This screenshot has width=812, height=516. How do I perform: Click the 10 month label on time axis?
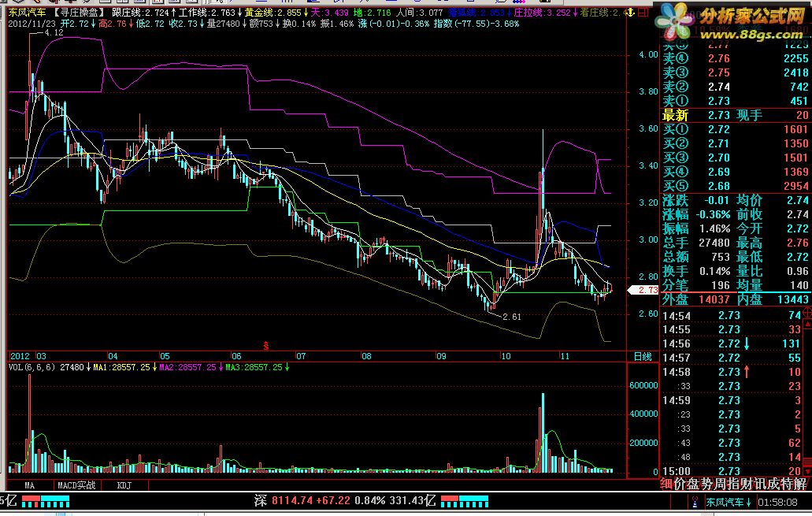tap(506, 356)
